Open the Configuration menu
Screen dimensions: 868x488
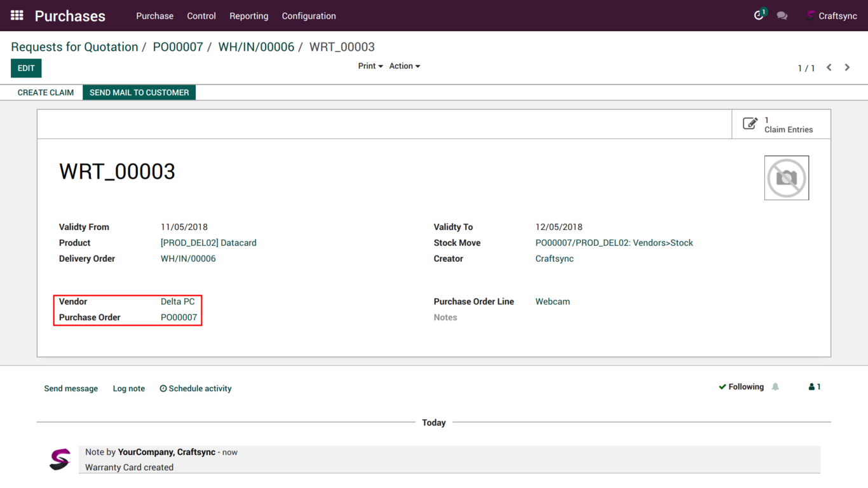click(x=309, y=16)
